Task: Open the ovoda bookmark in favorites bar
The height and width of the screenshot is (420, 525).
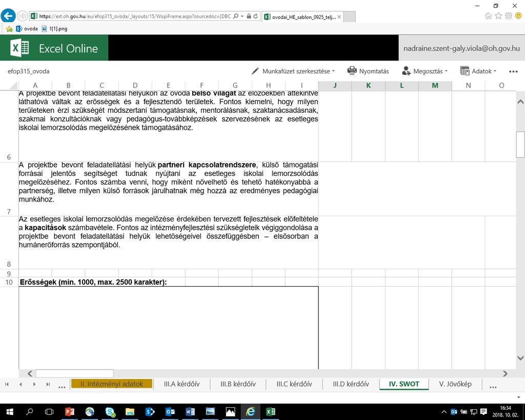Action: [27, 29]
